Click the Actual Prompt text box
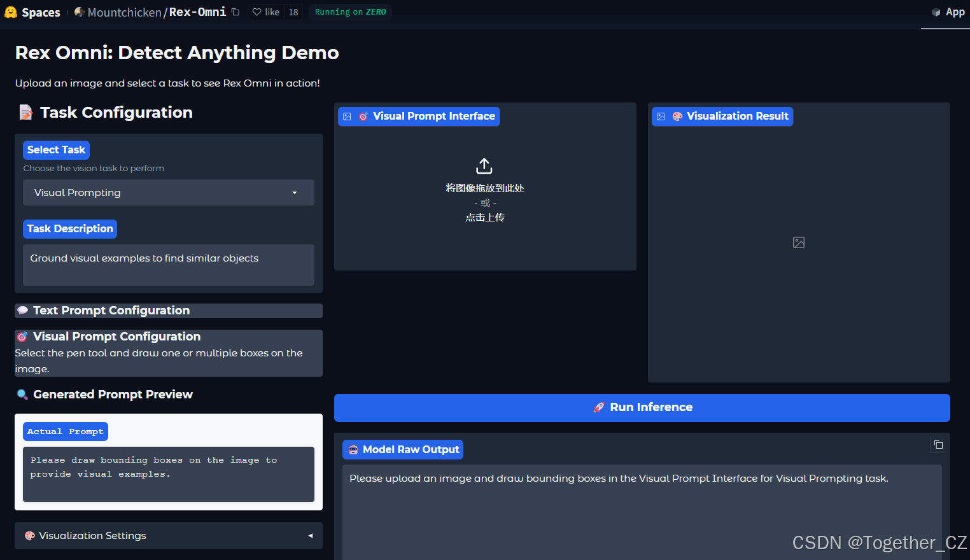 [x=169, y=474]
